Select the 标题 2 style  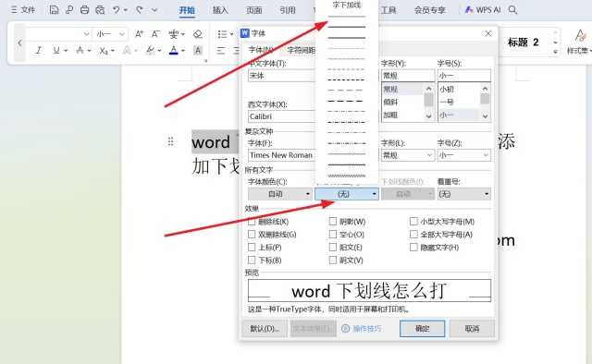coord(523,42)
